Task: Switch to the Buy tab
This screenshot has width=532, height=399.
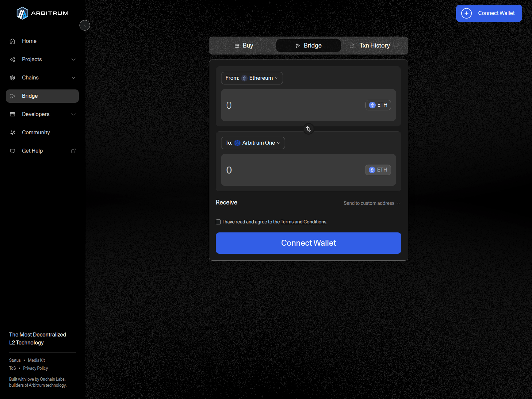Action: 244,46
